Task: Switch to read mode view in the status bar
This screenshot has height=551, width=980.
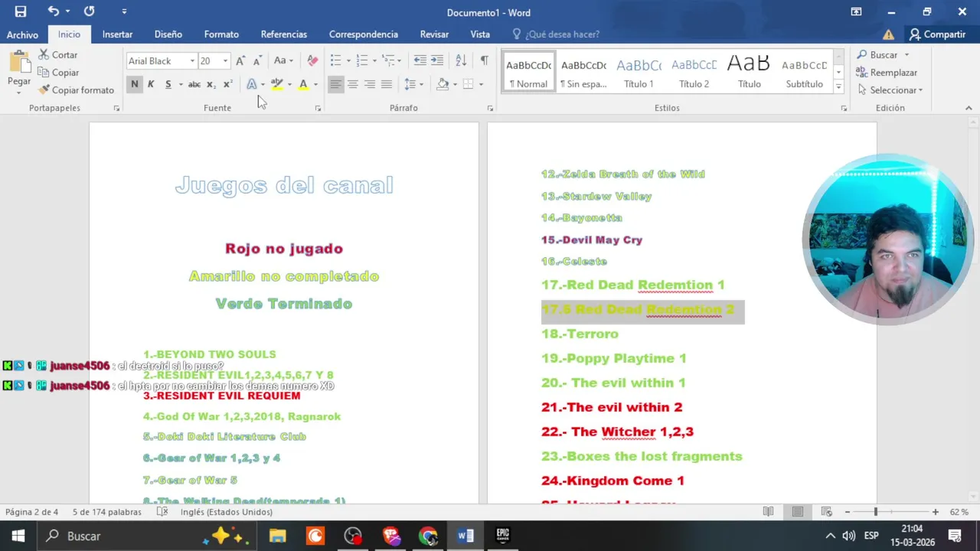Action: [768, 511]
